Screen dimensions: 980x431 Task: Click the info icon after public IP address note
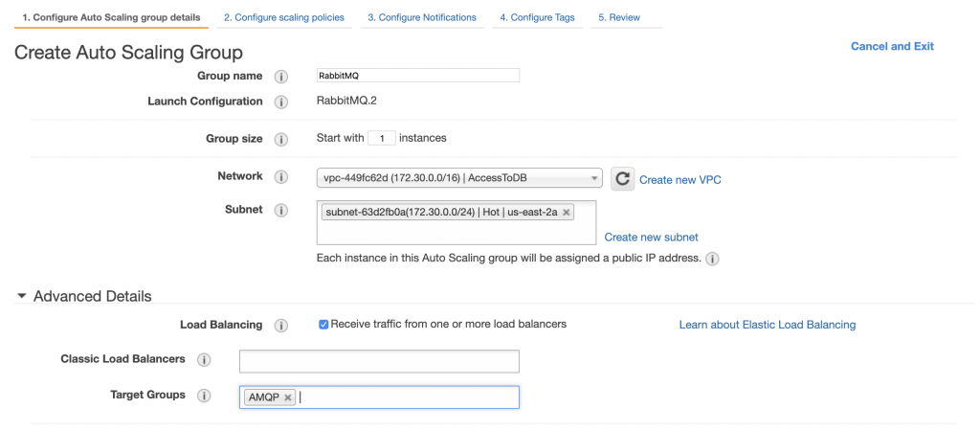(x=712, y=259)
